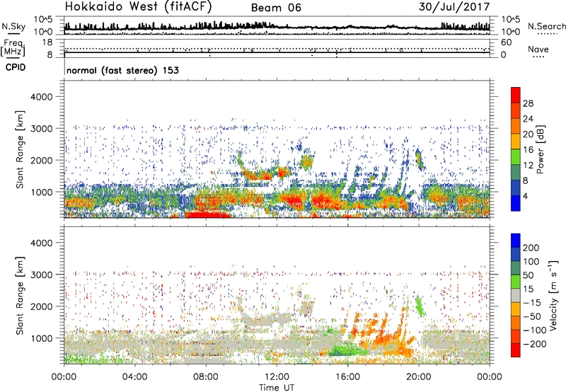Click the '-15' velocity scale value

[x=532, y=303]
